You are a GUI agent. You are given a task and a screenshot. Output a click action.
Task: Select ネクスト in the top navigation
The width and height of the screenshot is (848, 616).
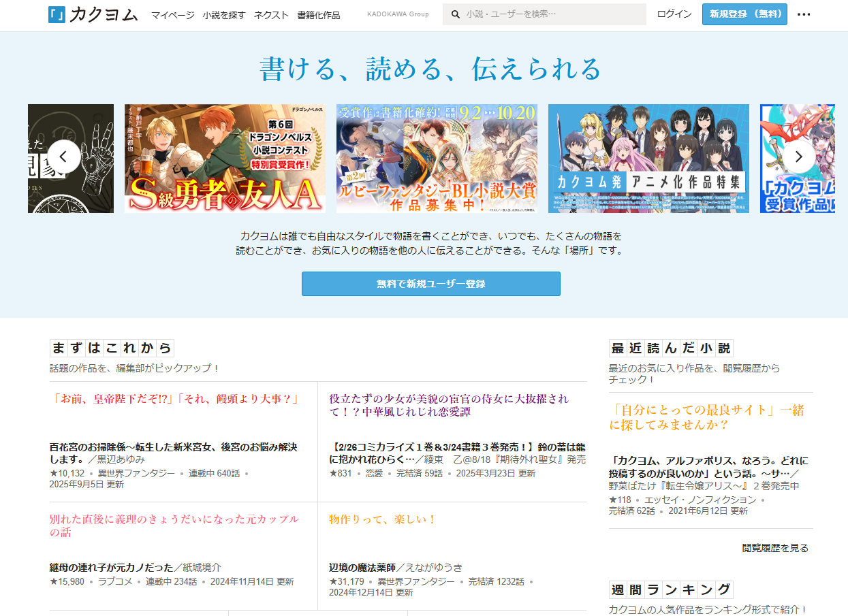coord(271,15)
